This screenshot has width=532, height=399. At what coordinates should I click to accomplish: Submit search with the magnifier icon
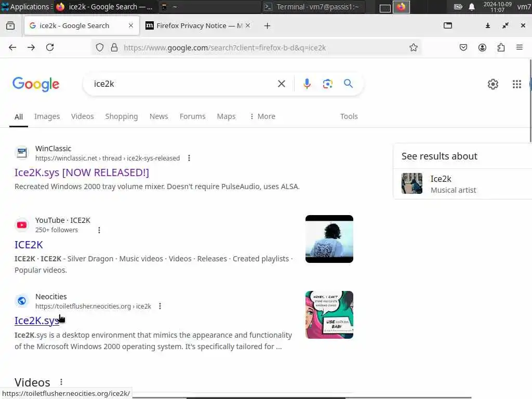click(x=349, y=84)
